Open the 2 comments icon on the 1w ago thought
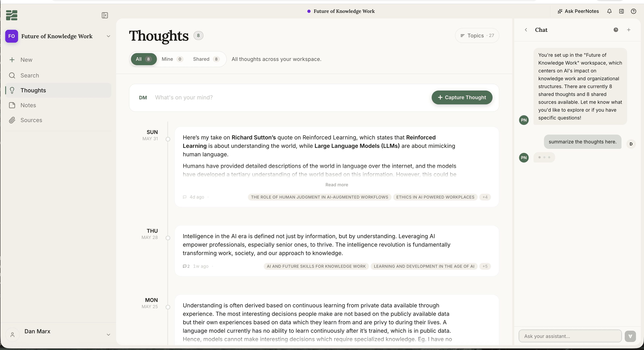Viewport: 644px width, 350px height. coord(186,266)
